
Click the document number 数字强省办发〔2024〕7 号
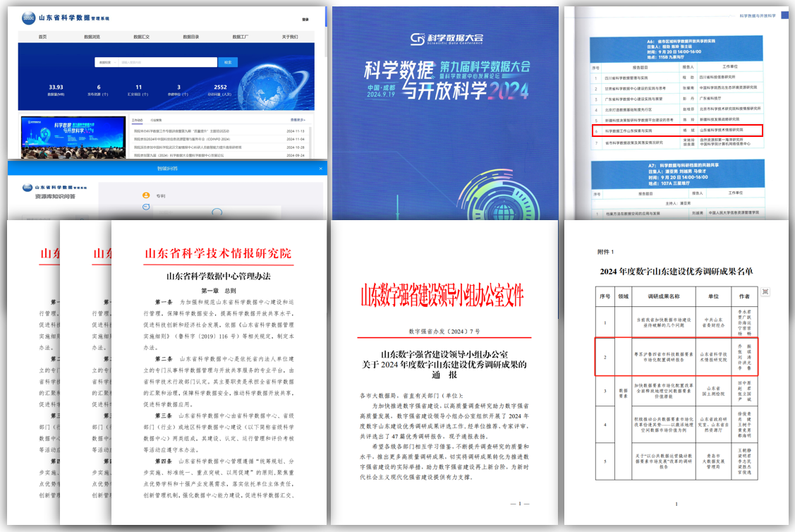tap(444, 332)
